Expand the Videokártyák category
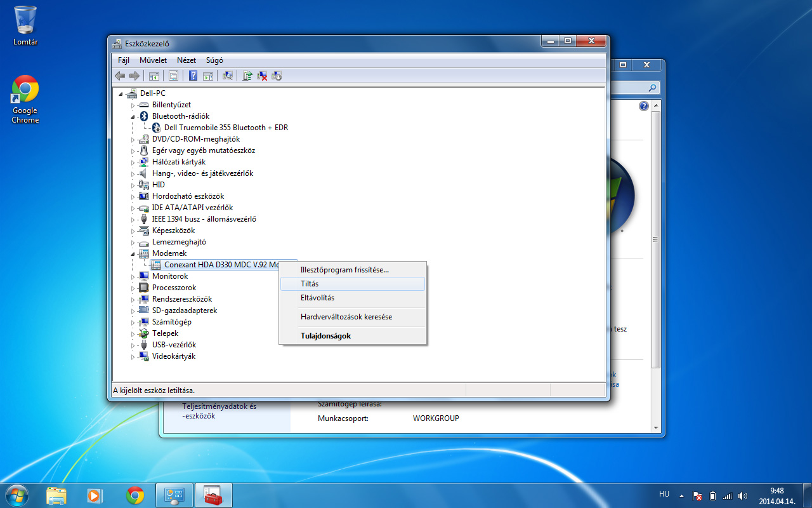The image size is (812, 508). 133,356
